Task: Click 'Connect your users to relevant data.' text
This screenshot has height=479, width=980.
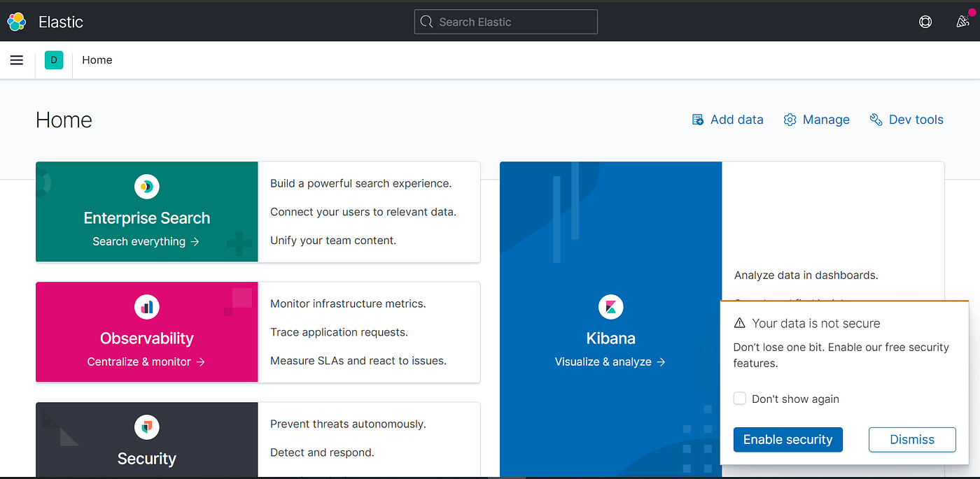Action: (x=363, y=212)
